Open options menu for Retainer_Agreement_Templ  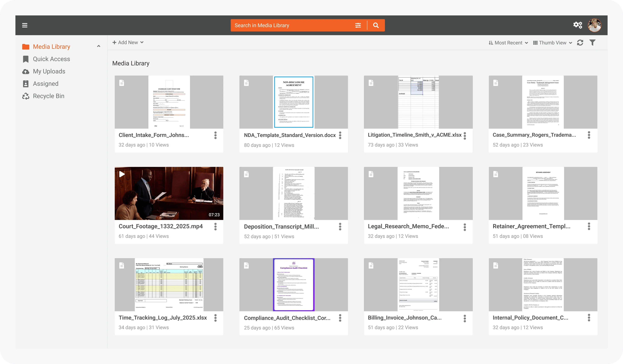589,226
